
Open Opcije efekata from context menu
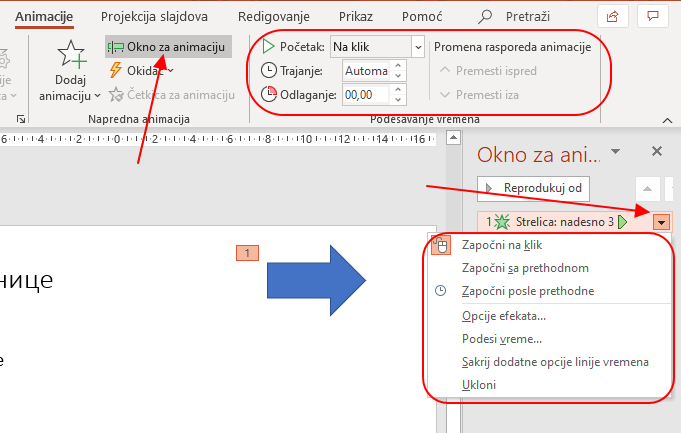click(x=504, y=316)
